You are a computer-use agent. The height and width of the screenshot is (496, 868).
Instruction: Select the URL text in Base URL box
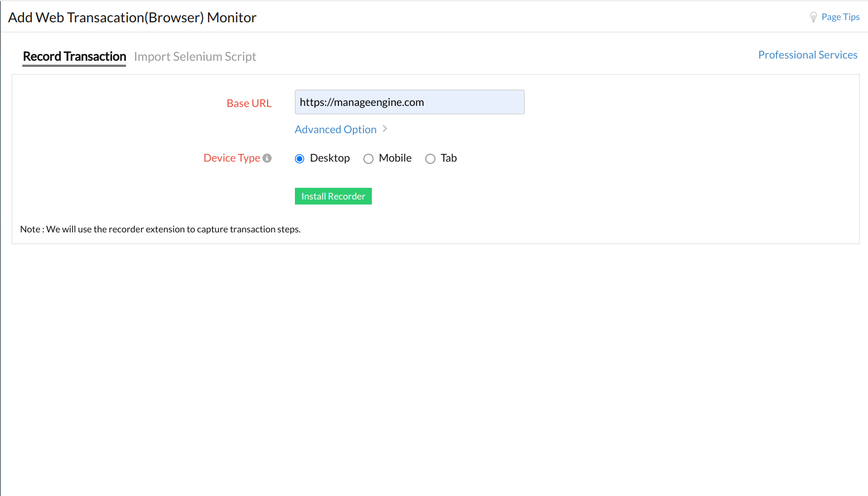point(362,102)
